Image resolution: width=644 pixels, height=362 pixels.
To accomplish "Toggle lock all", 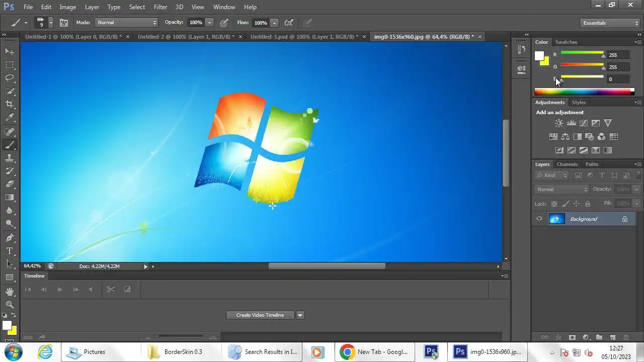I will coord(587,204).
